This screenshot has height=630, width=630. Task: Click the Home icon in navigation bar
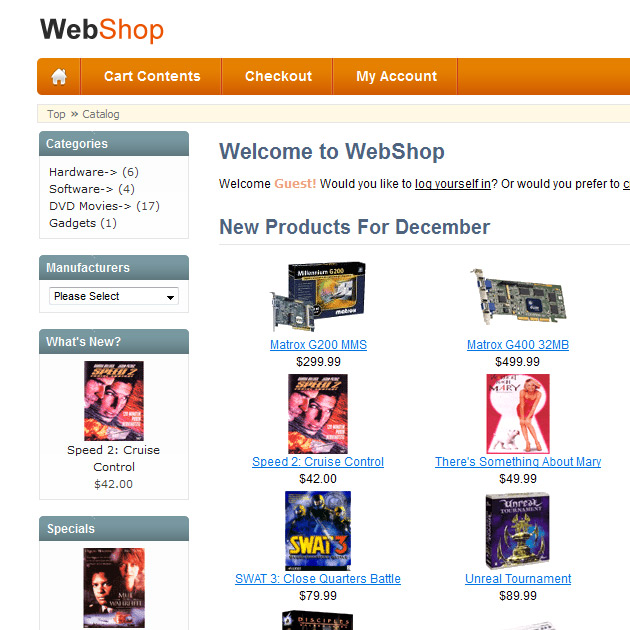[x=59, y=76]
